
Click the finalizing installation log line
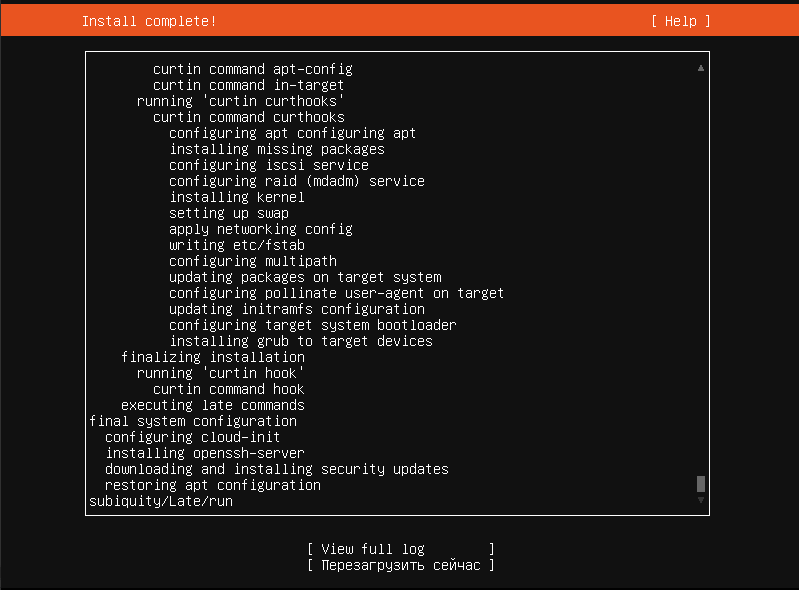(212, 357)
